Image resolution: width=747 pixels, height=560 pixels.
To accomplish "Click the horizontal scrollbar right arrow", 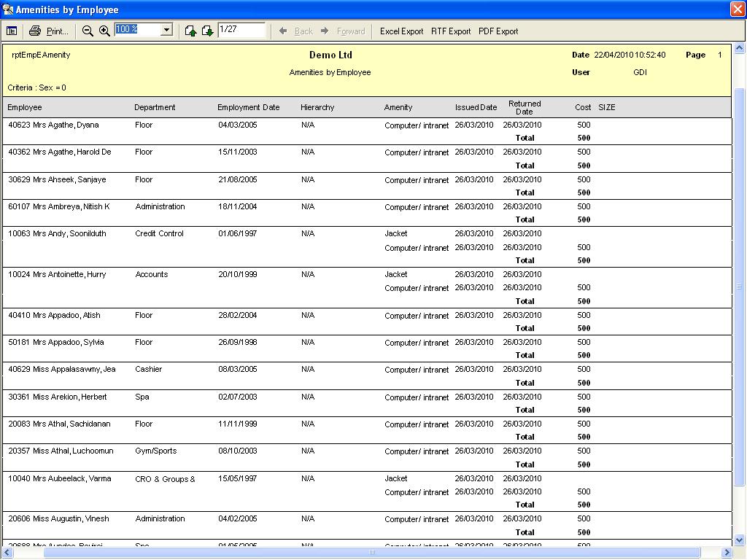I will [x=727, y=553].
